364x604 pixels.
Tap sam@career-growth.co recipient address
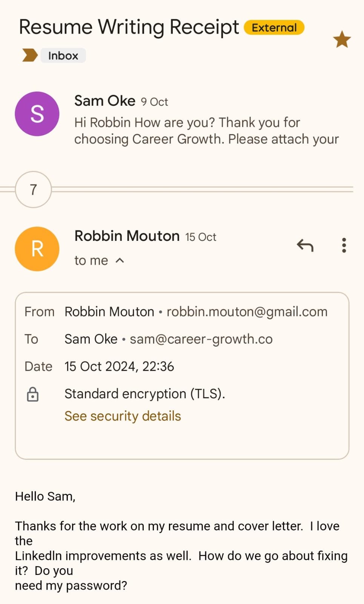tap(201, 339)
